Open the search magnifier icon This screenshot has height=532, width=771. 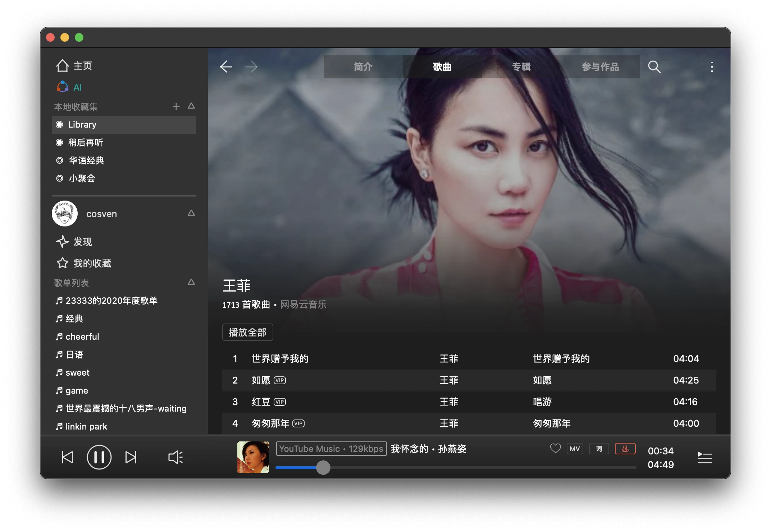[654, 67]
